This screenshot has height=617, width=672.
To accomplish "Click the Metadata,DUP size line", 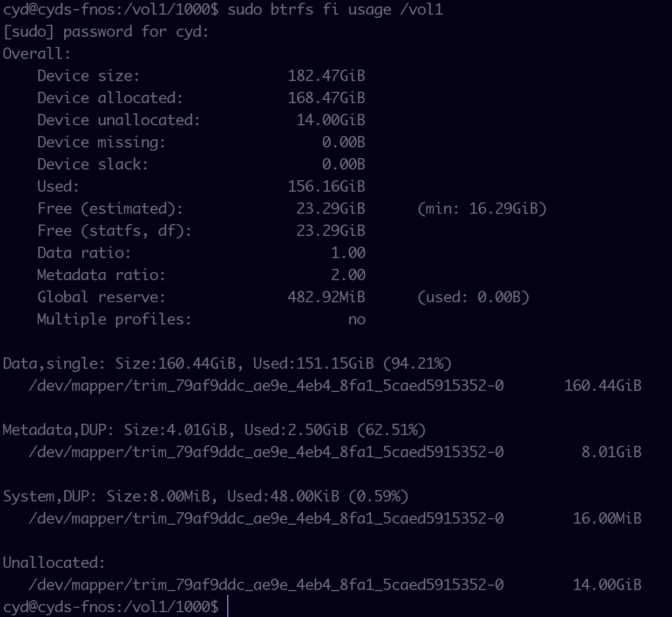I will [x=214, y=430].
